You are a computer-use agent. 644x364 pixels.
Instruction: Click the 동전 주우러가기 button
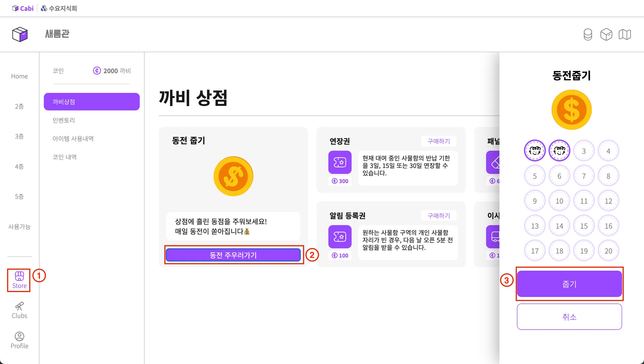pyautogui.click(x=233, y=255)
